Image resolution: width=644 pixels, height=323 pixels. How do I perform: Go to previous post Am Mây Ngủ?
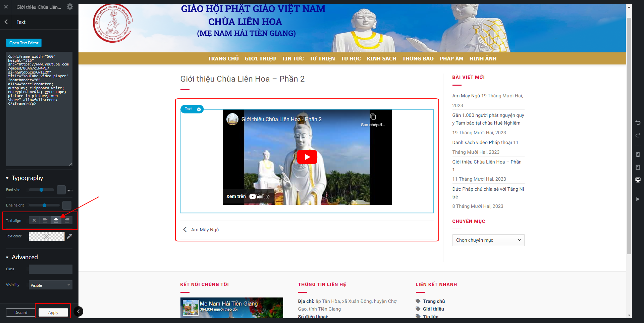(201, 230)
